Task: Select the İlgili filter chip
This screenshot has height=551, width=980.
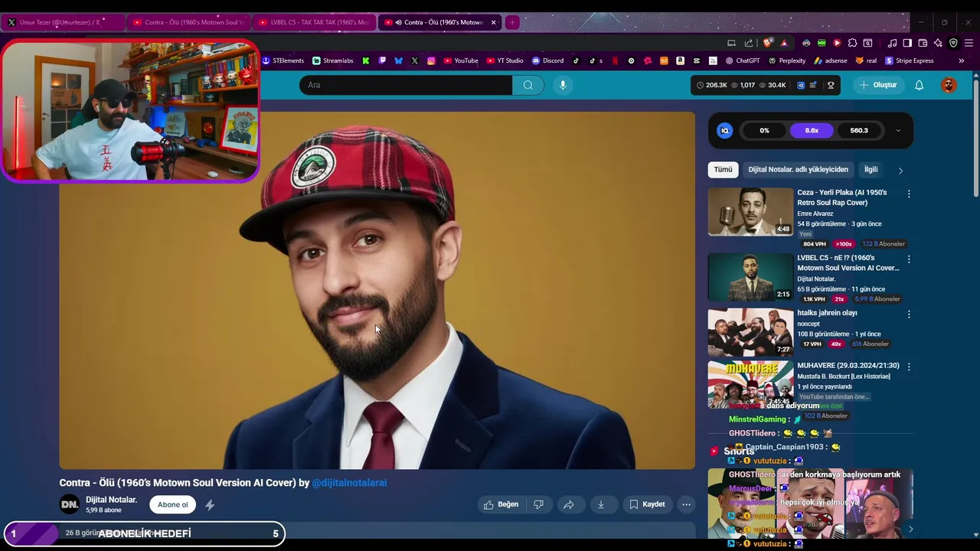Action: [871, 170]
